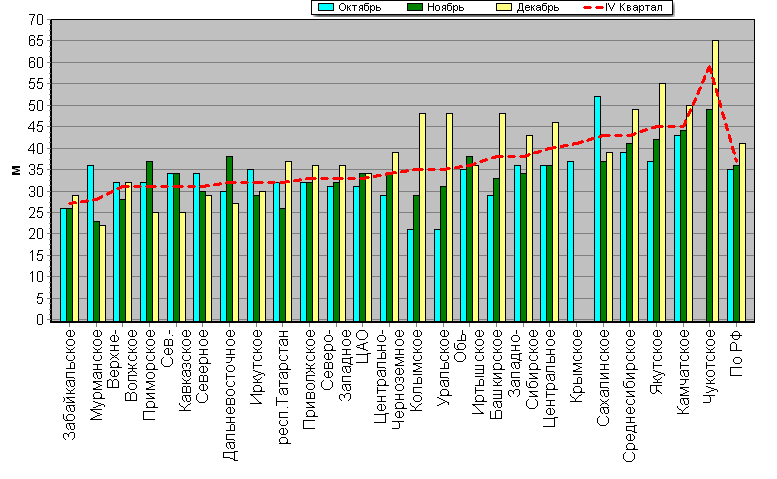The height and width of the screenshot is (479, 777).
Task: Click the '70' y-axis value
Action: (36, 20)
